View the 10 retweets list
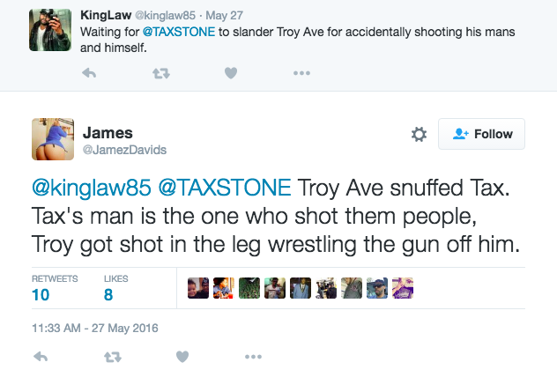Screen dimensions: 557x392 (x=41, y=295)
